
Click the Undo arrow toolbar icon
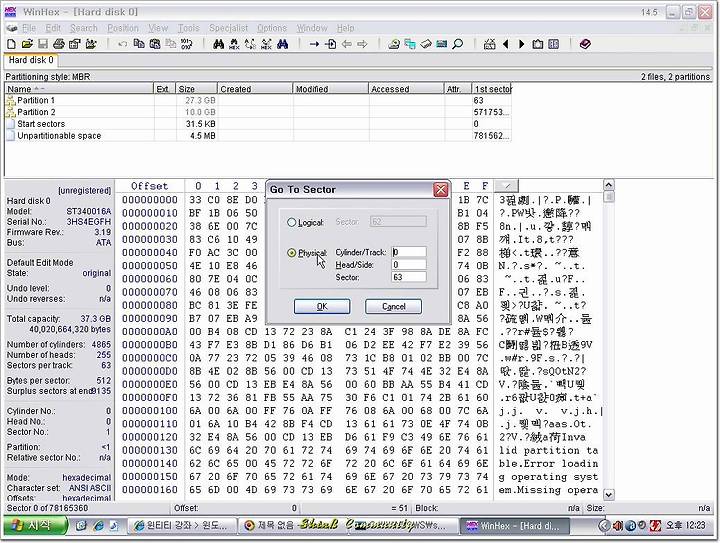click(x=122, y=44)
